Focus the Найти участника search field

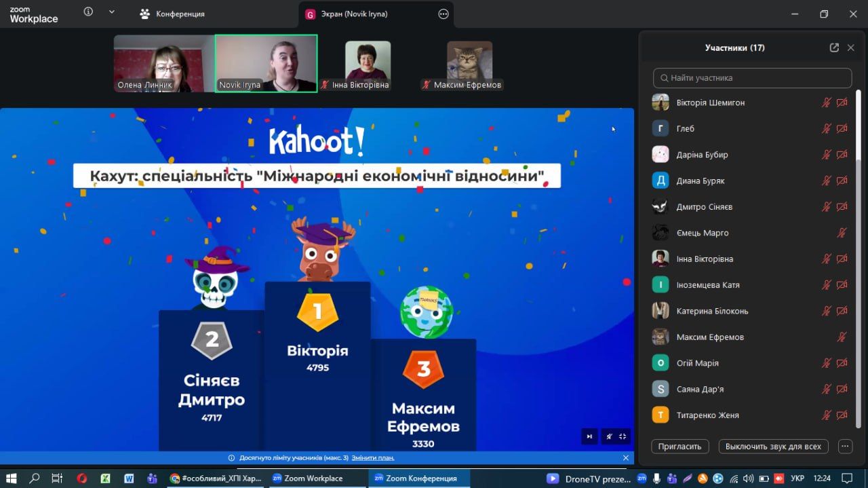coord(752,78)
